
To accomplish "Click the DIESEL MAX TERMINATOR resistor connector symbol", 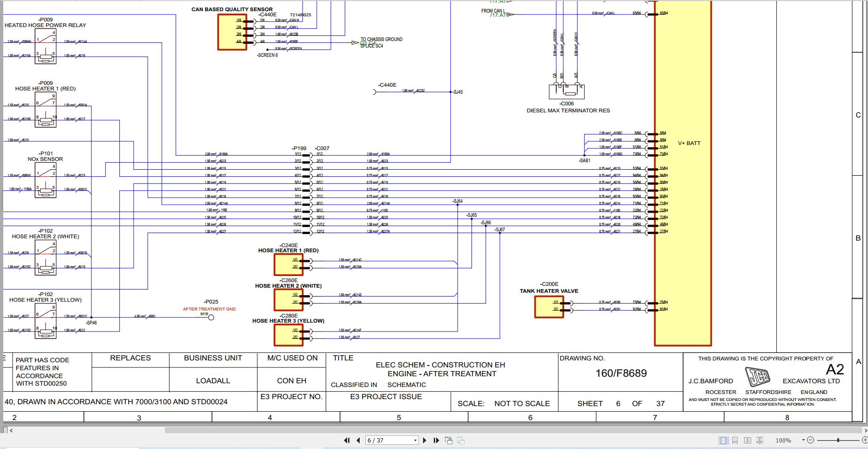I will coord(567,91).
